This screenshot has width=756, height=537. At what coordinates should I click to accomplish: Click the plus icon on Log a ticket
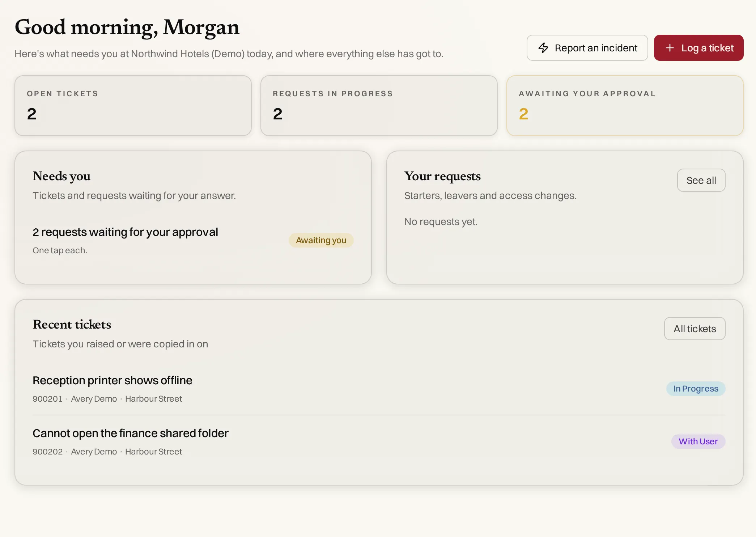670,48
